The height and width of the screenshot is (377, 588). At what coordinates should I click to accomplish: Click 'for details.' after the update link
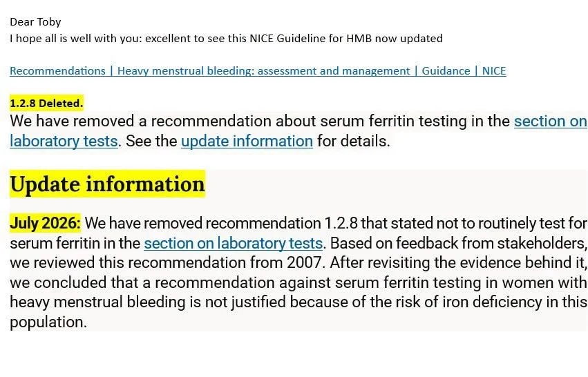click(354, 142)
